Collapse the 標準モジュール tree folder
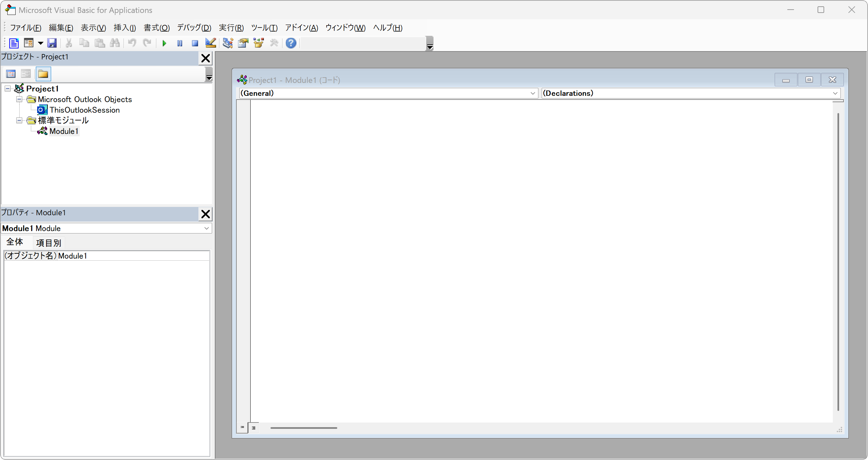 click(x=20, y=121)
